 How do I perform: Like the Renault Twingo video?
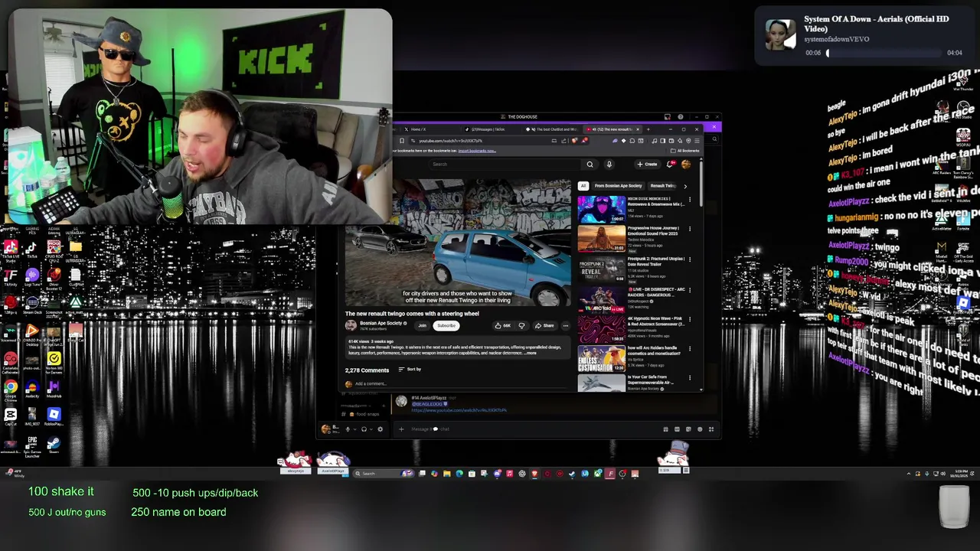pos(501,325)
